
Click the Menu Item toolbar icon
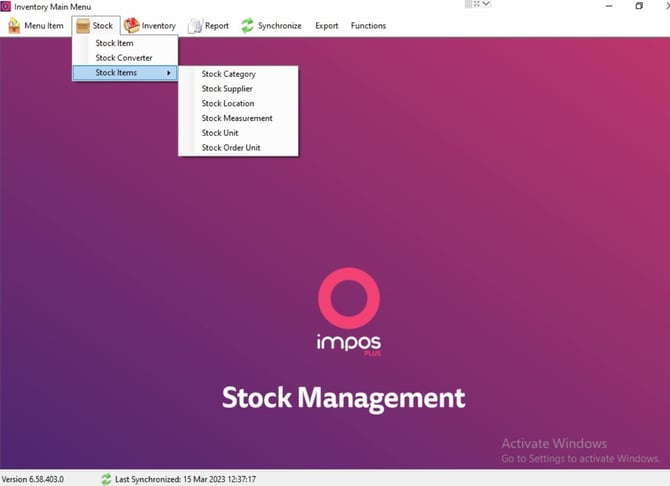[x=14, y=26]
